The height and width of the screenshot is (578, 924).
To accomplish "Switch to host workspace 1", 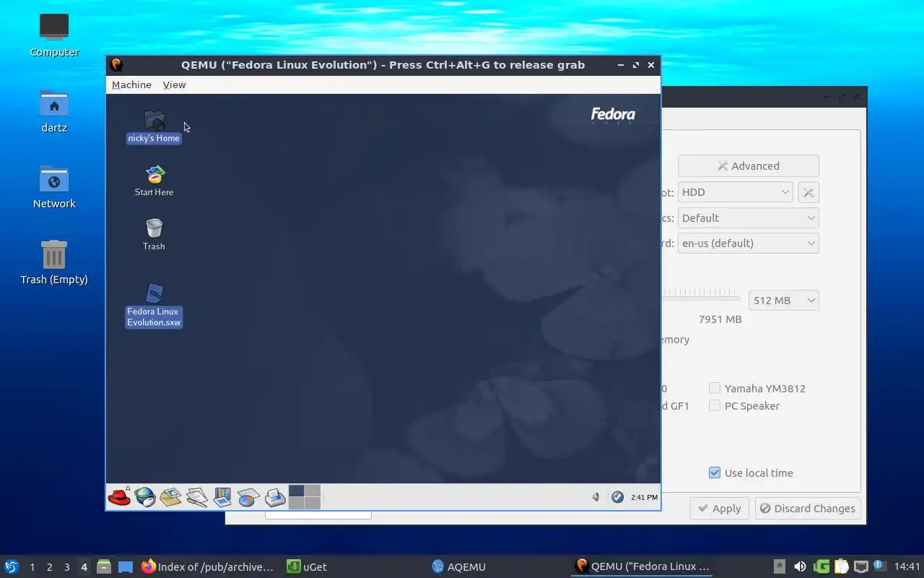I will [x=32, y=567].
